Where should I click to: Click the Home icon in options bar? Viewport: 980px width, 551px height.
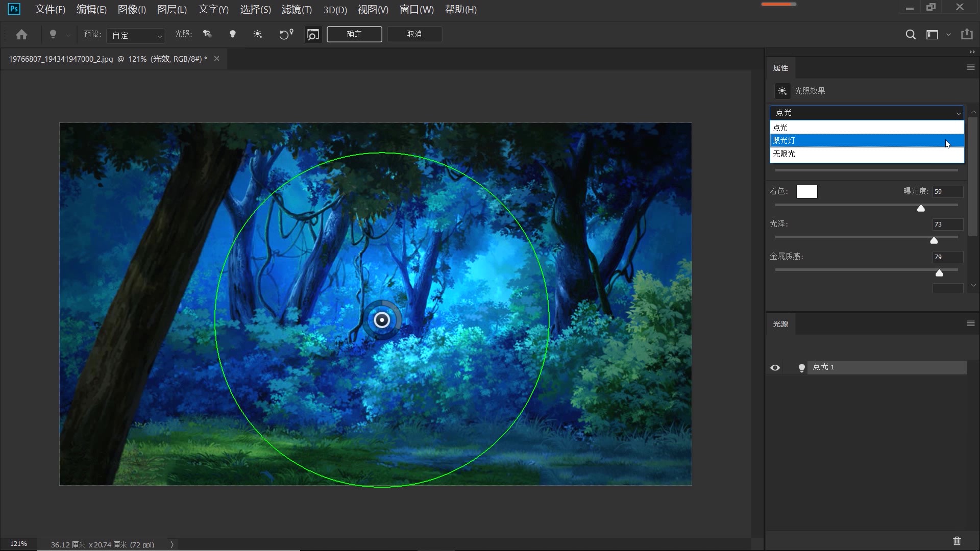click(21, 35)
